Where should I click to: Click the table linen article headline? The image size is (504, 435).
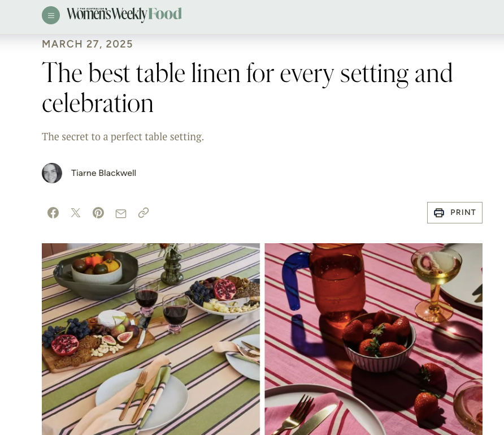(x=247, y=88)
